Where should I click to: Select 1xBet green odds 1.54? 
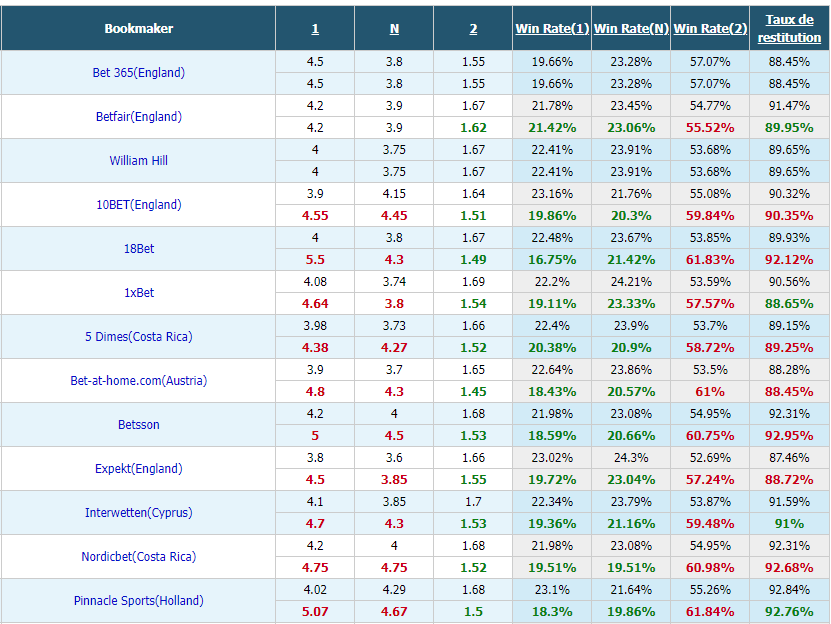pos(473,304)
